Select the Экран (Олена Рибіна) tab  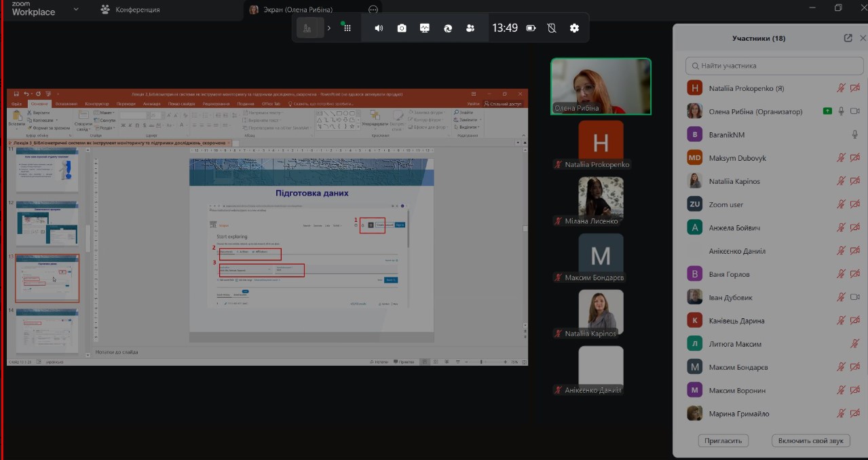297,9
